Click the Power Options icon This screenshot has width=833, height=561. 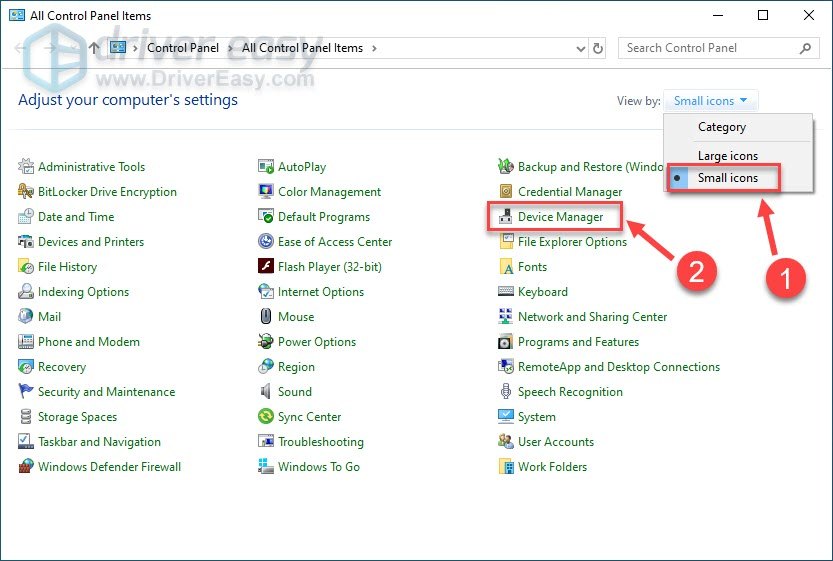266,341
